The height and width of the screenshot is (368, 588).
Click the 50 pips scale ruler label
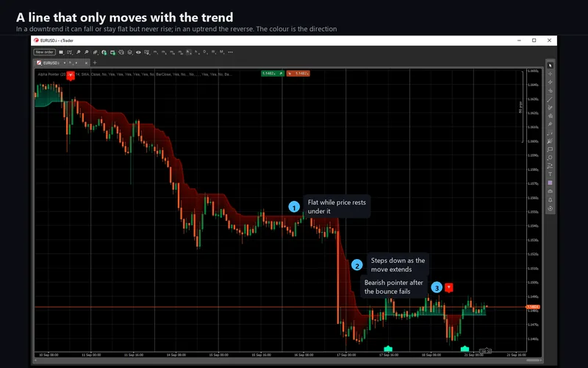(520, 107)
